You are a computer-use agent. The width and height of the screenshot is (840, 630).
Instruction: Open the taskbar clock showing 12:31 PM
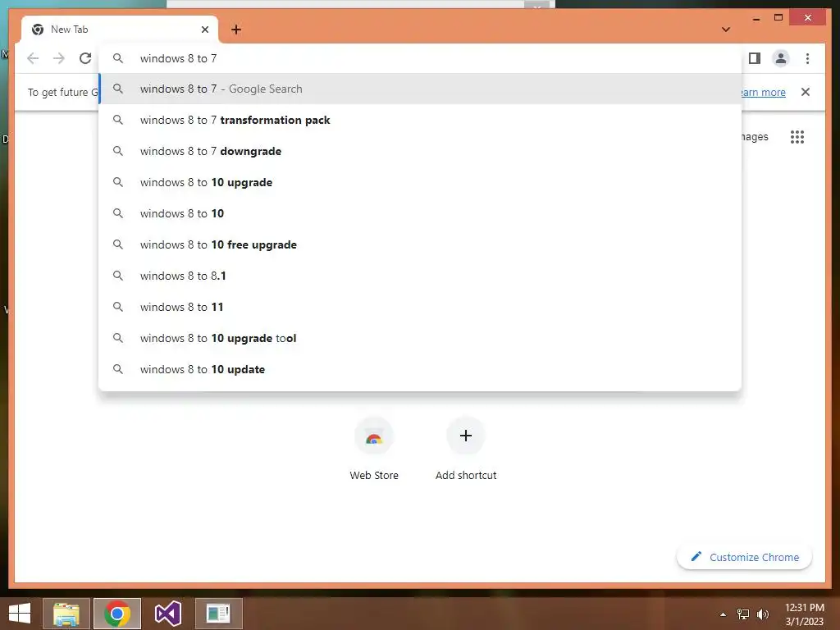(804, 614)
